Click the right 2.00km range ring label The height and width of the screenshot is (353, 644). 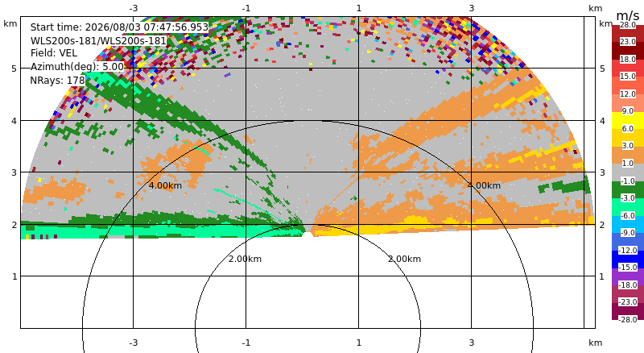405,259
